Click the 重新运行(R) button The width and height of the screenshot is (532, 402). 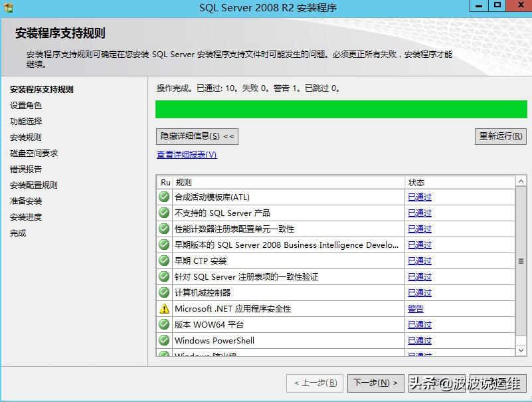point(500,136)
